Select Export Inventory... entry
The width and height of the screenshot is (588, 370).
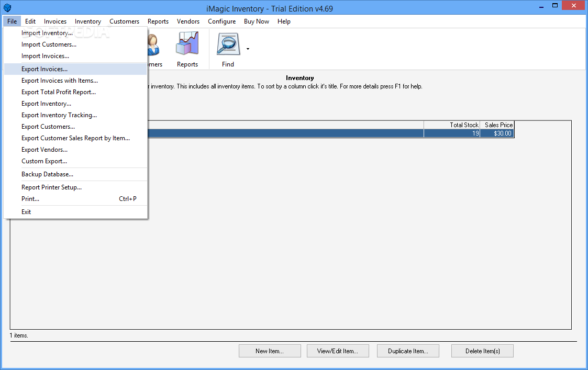(75, 104)
